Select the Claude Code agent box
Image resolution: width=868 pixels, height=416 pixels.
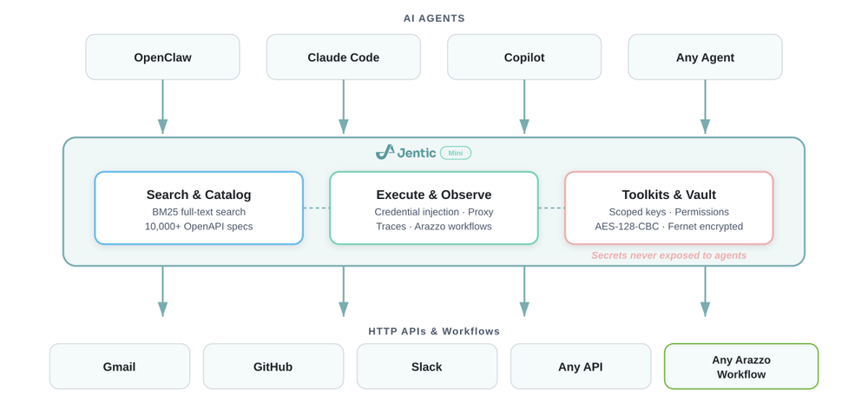pyautogui.click(x=343, y=57)
